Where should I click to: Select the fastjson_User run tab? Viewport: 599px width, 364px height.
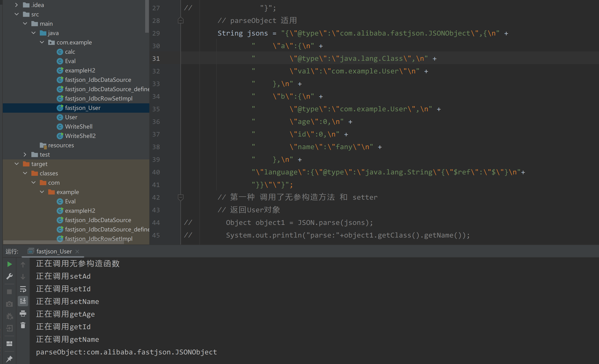click(54, 251)
